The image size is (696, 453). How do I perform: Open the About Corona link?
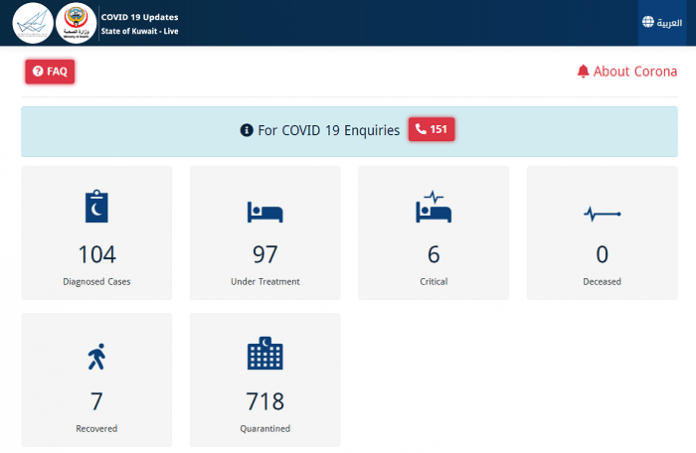pyautogui.click(x=627, y=71)
